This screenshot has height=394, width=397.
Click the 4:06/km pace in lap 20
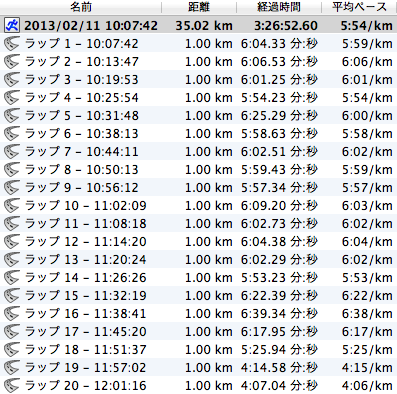[x=367, y=385]
